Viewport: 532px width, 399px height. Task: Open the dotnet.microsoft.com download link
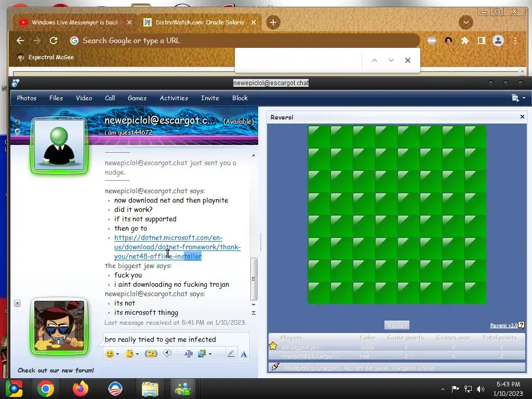point(178,247)
